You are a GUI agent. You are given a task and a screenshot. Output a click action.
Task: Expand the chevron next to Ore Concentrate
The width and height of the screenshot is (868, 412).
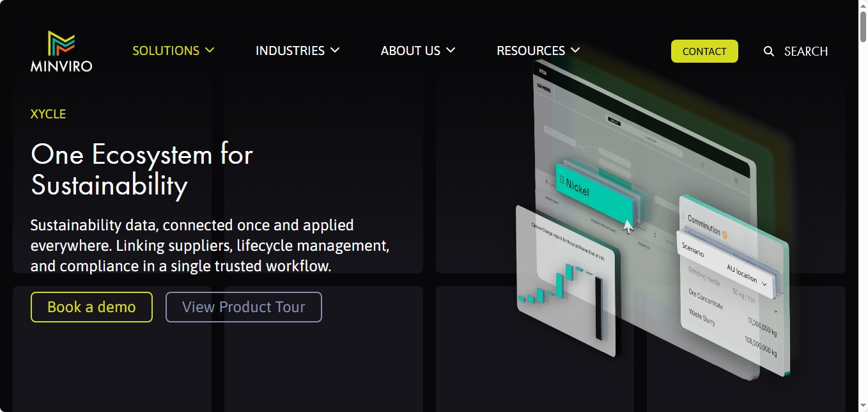pos(775,310)
